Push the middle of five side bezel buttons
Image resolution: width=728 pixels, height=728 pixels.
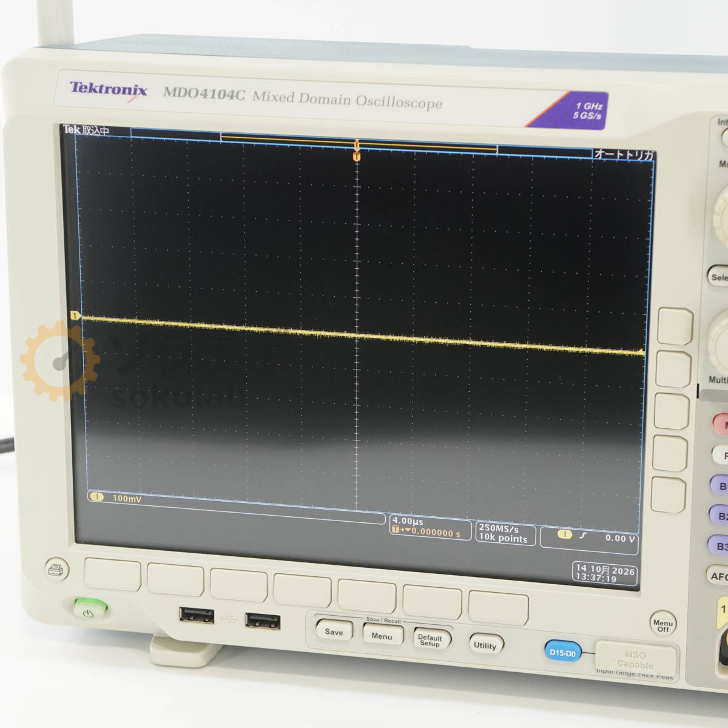[x=672, y=412]
